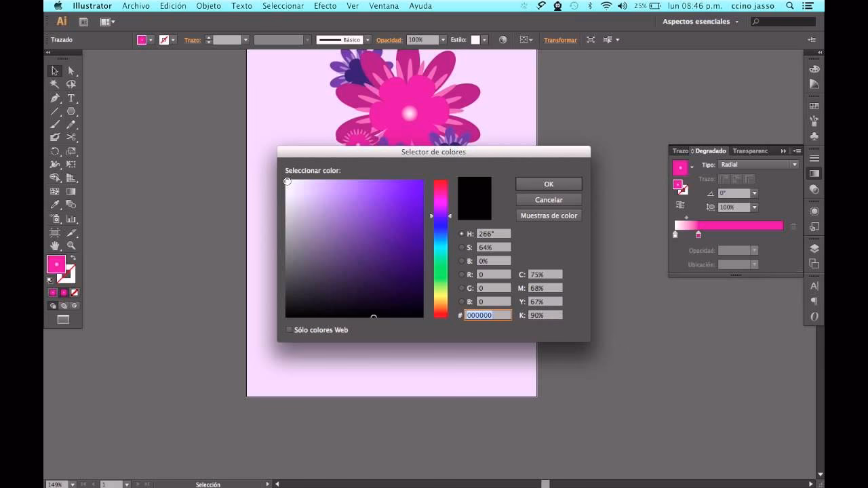
Task: Switch to the Transparencia tab
Action: (750, 150)
